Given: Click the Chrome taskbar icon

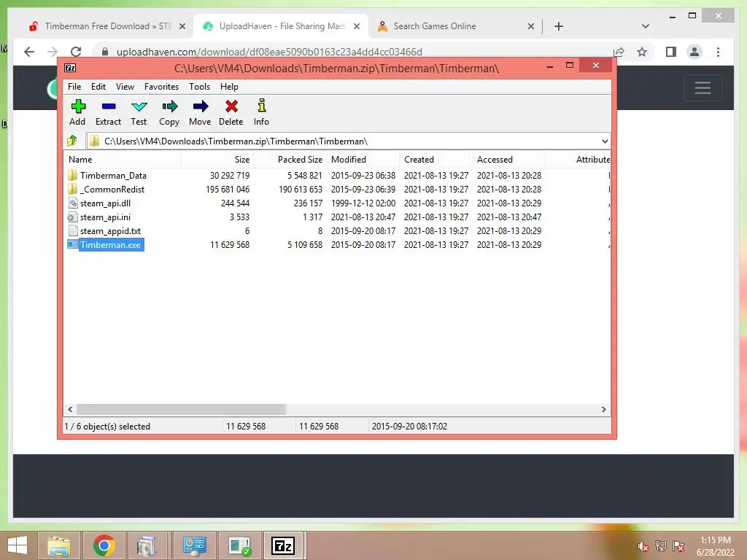Looking at the screenshot, I should coord(104,545).
